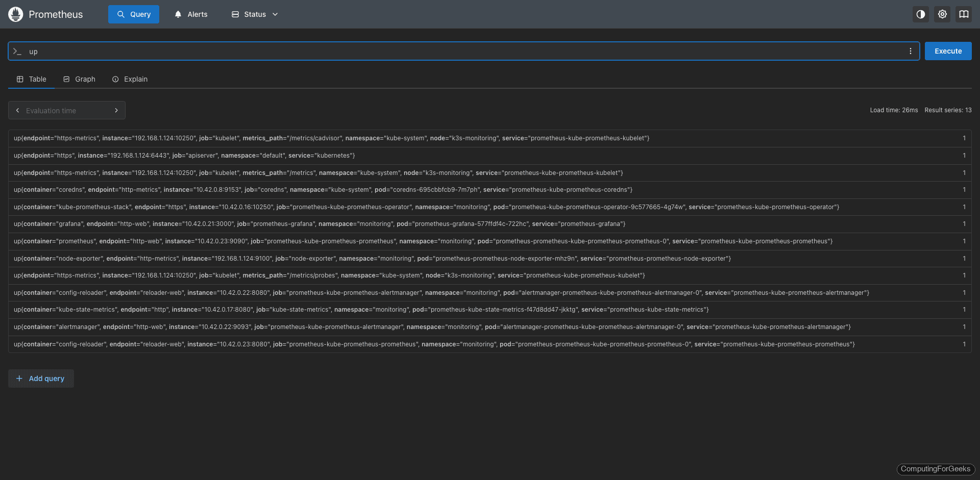Click the Load time 26ms indicator

[894, 110]
